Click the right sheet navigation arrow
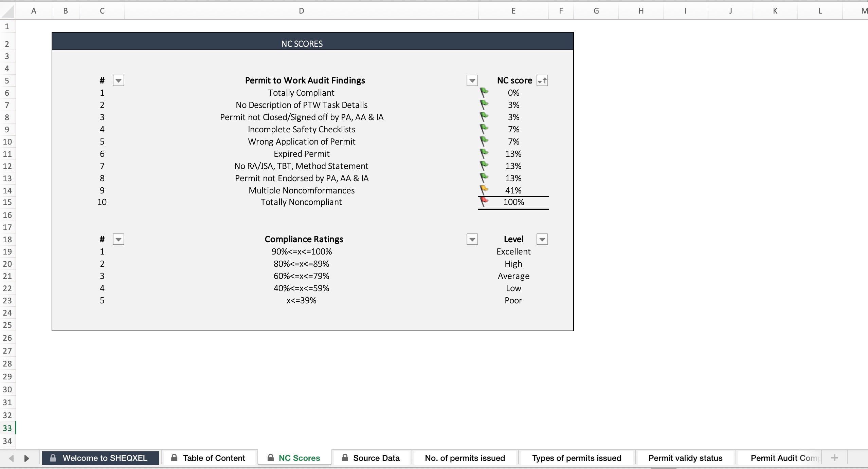The image size is (868, 469). tap(27, 458)
